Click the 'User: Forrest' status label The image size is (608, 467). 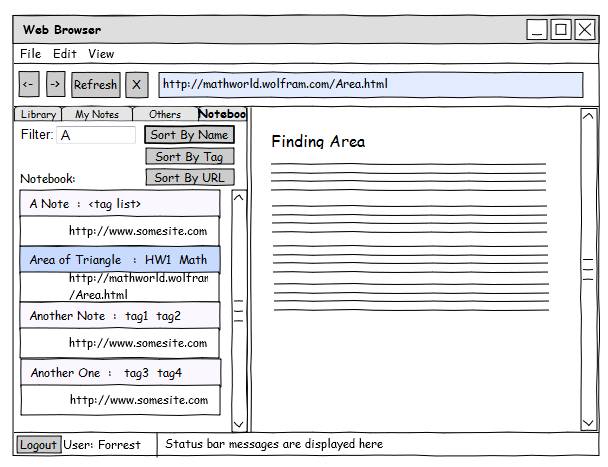102,445
